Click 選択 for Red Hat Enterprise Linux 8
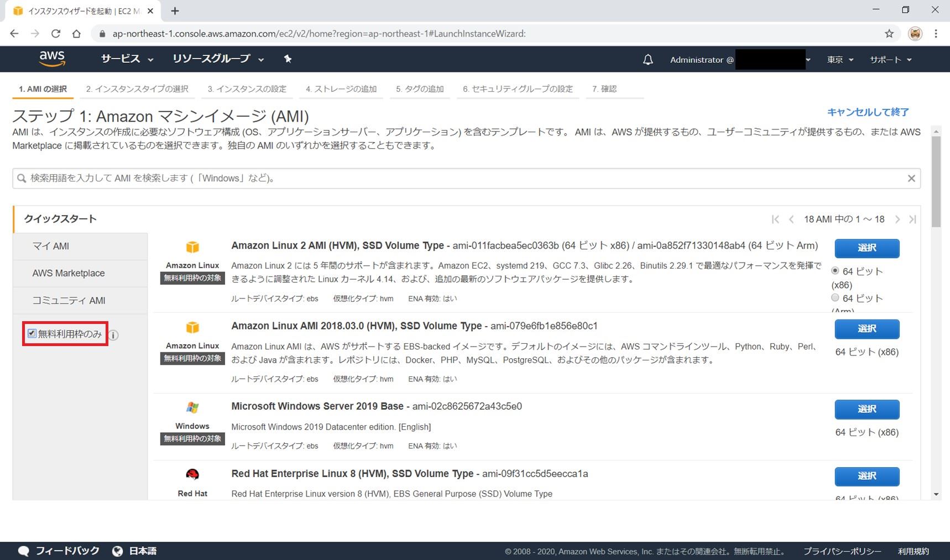 pyautogui.click(x=867, y=476)
